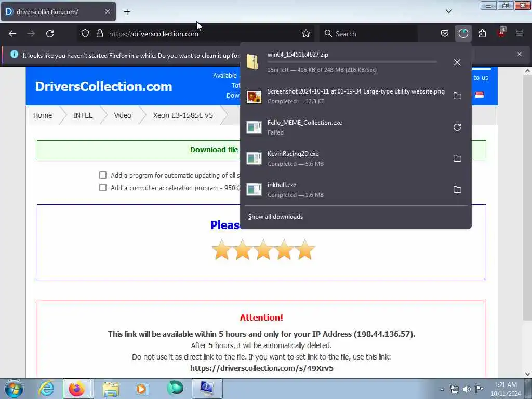The image size is (532, 399).
Task: Click the Indonesian flag language icon
Action: click(x=480, y=96)
